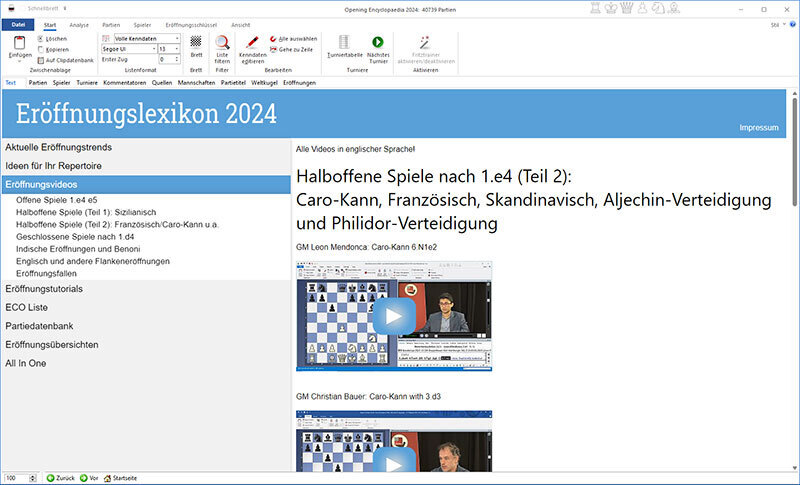This screenshot has width=800, height=485.
Task: Select the Weltkugel database tab
Action: pos(264,83)
